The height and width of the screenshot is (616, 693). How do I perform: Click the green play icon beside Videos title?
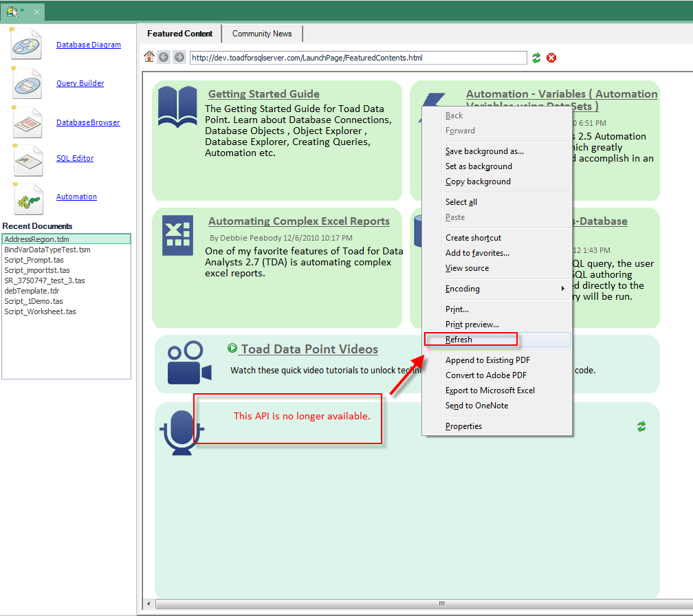(x=232, y=348)
